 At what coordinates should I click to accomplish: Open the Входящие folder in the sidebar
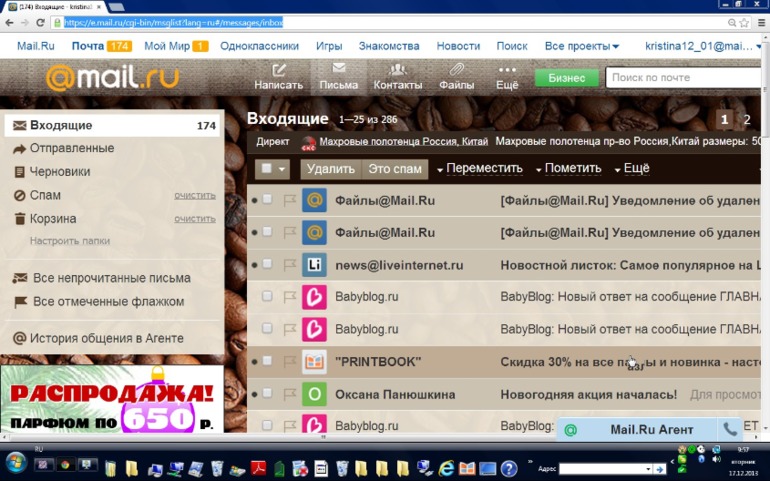pyautogui.click(x=114, y=125)
